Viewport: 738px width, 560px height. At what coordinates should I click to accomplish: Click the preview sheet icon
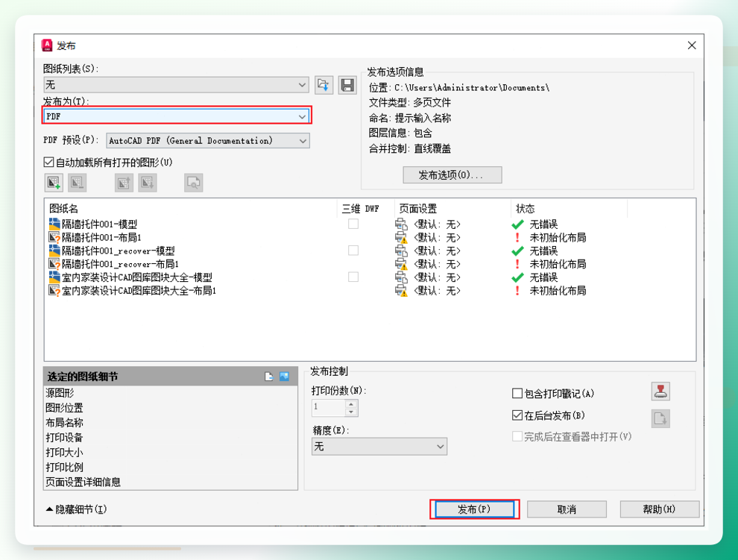click(193, 183)
